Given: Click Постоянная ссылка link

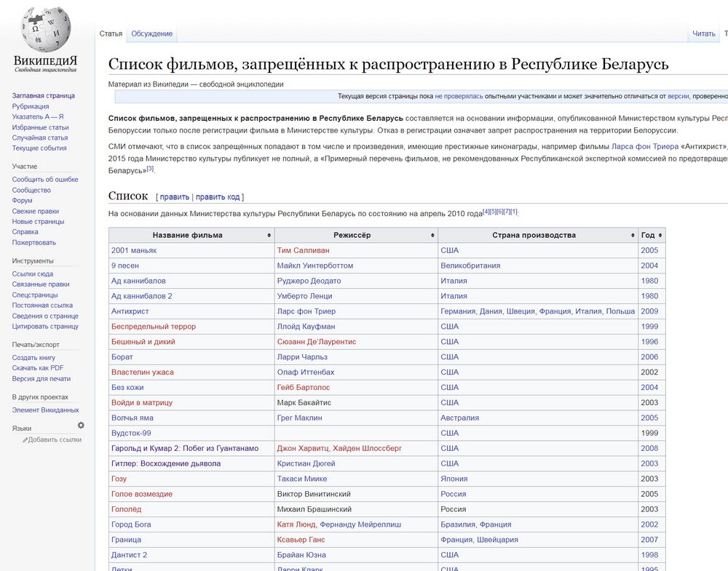Looking at the screenshot, I should pyautogui.click(x=42, y=306).
